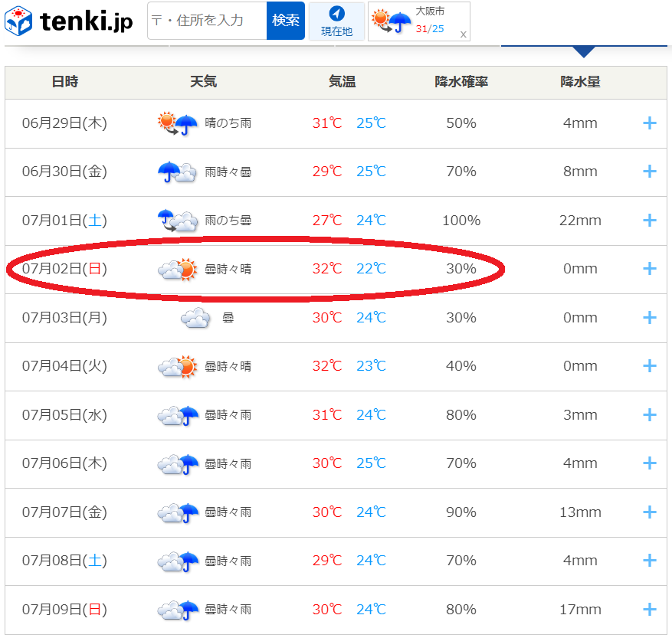Click the 40% precipitation probability
This screenshot has height=638, width=672.
point(461,366)
